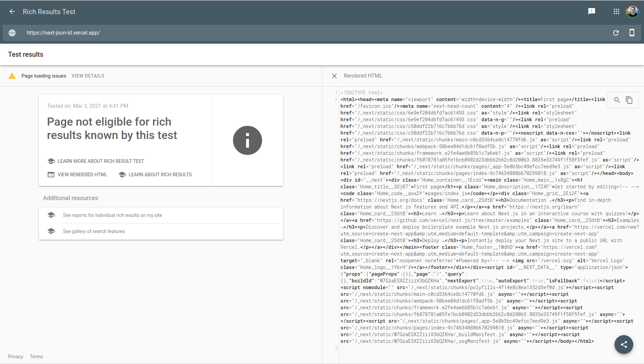Open the send feedback icon

pos(592,12)
